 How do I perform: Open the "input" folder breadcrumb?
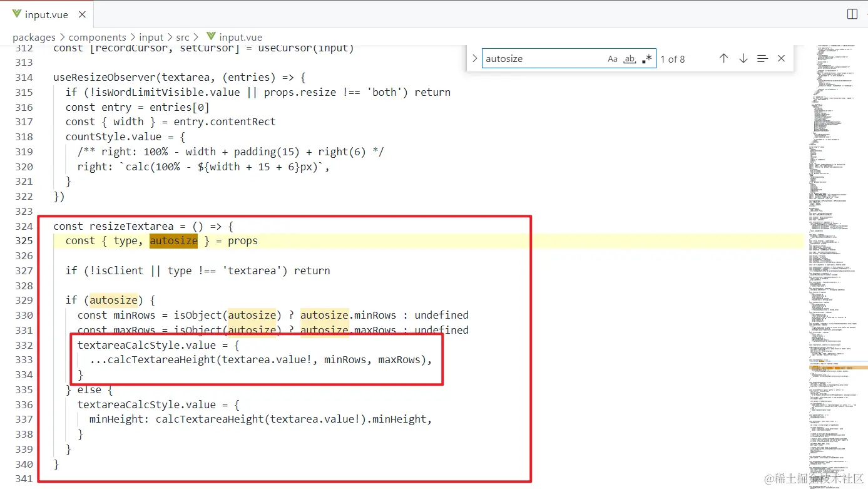(x=151, y=38)
